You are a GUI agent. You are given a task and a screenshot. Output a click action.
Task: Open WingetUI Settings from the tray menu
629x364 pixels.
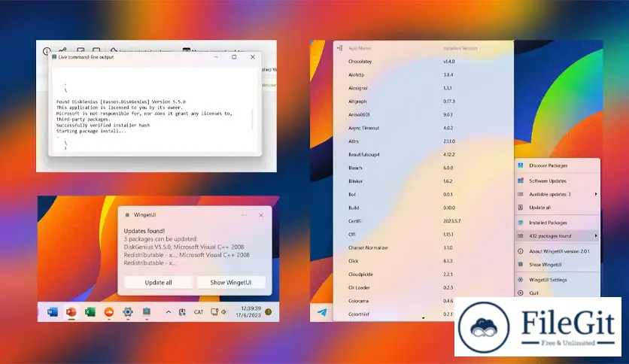pyautogui.click(x=558, y=280)
